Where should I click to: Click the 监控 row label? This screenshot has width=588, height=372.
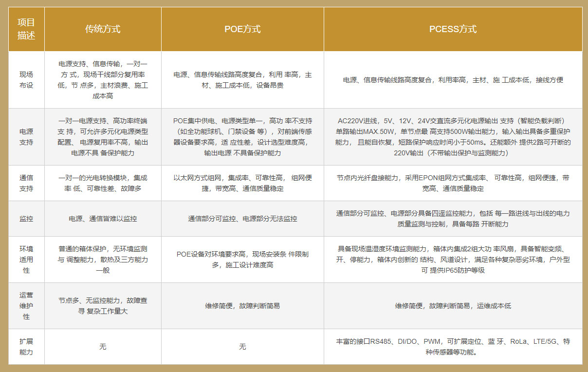tap(26, 219)
